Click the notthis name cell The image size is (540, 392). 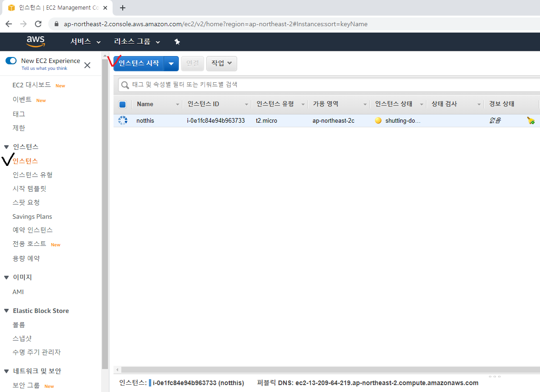pyautogui.click(x=145, y=120)
